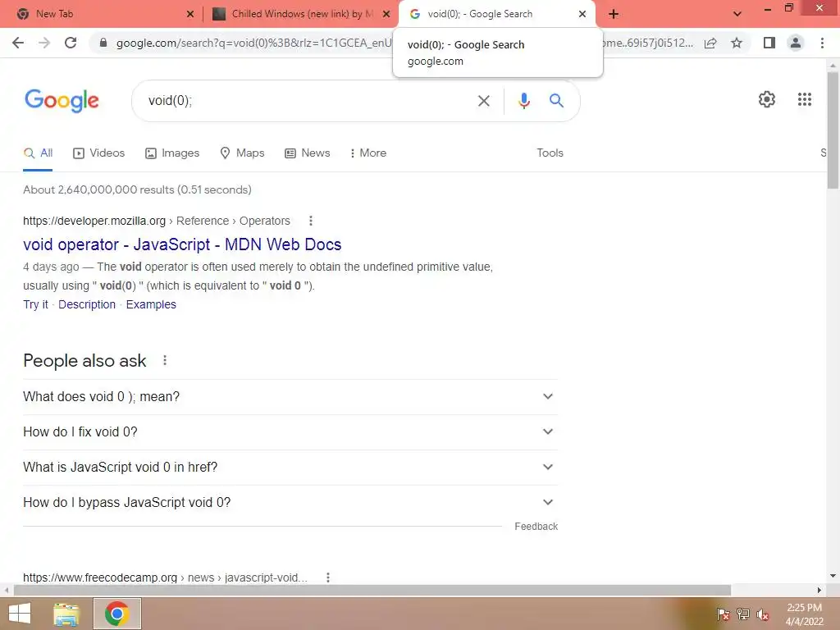Image resolution: width=840 pixels, height=630 pixels.
Task: Open File Explorer from taskbar
Action: (66, 614)
